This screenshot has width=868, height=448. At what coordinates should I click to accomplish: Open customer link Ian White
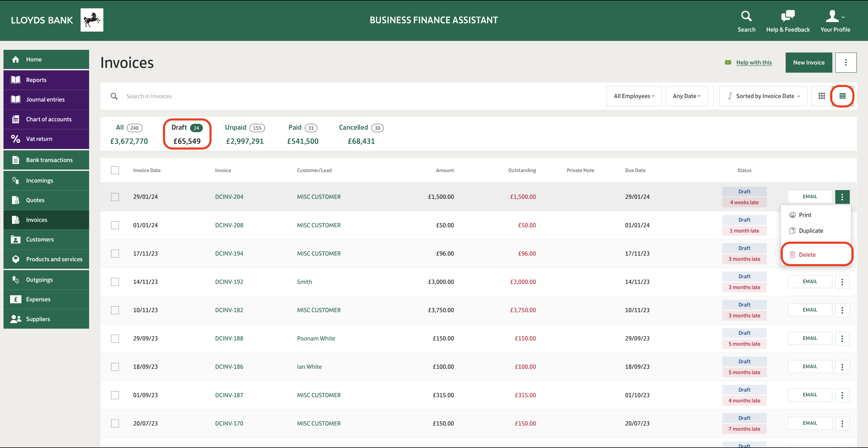coord(309,367)
